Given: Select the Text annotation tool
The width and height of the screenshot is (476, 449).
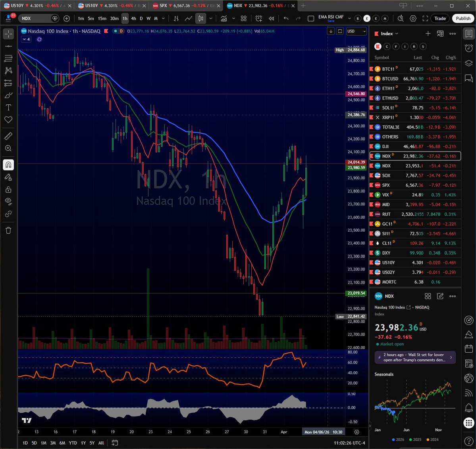Looking at the screenshot, I should 8,108.
